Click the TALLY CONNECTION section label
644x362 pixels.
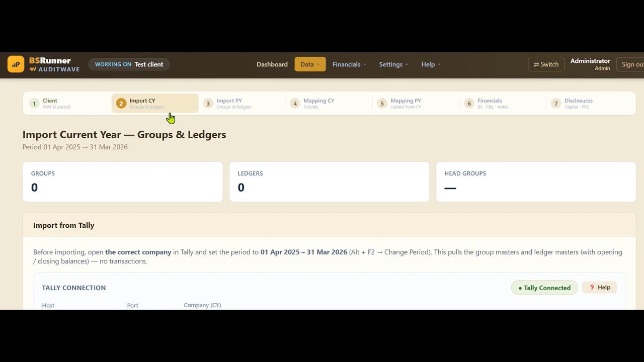[74, 288]
